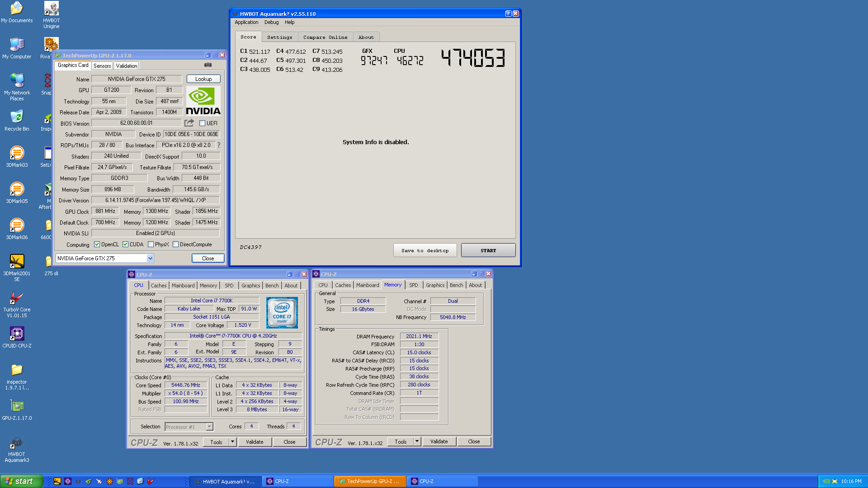Toggle the PhysX checkbox

pyautogui.click(x=151, y=244)
